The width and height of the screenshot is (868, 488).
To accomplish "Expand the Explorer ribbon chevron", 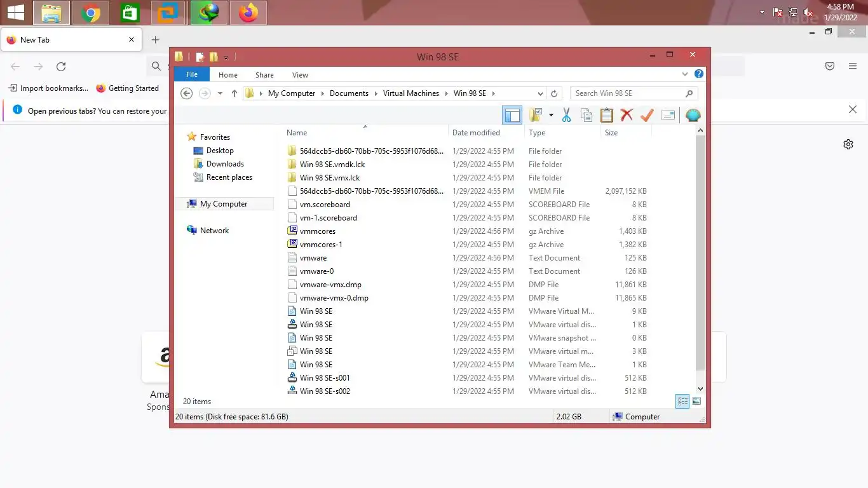I will click(x=685, y=74).
